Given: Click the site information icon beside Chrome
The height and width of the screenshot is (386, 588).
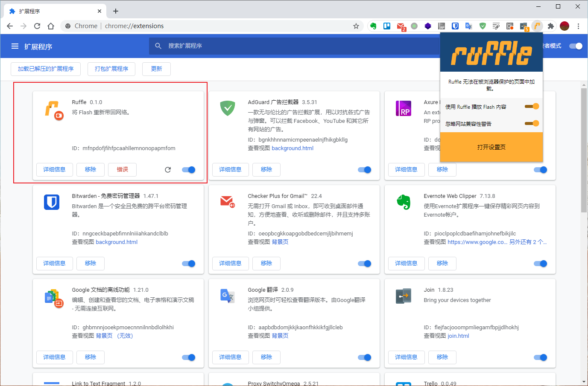Looking at the screenshot, I should click(x=68, y=26).
